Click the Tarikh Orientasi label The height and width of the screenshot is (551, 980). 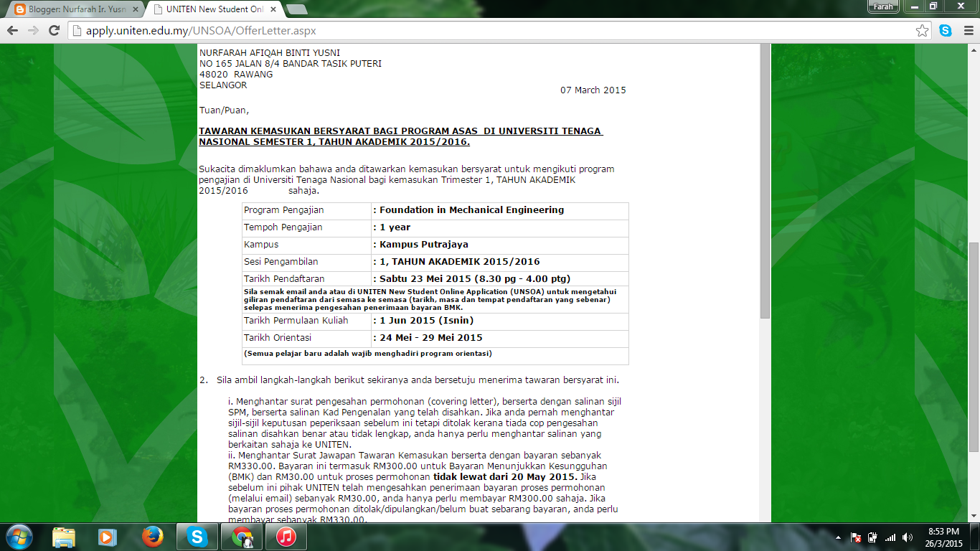(278, 337)
